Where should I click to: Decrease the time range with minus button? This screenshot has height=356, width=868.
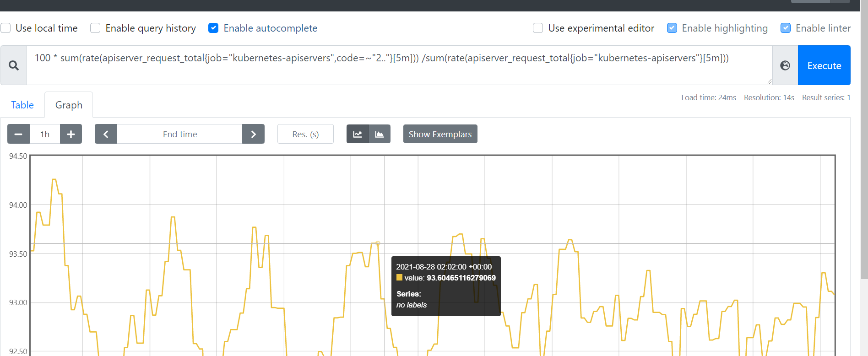pyautogui.click(x=18, y=134)
